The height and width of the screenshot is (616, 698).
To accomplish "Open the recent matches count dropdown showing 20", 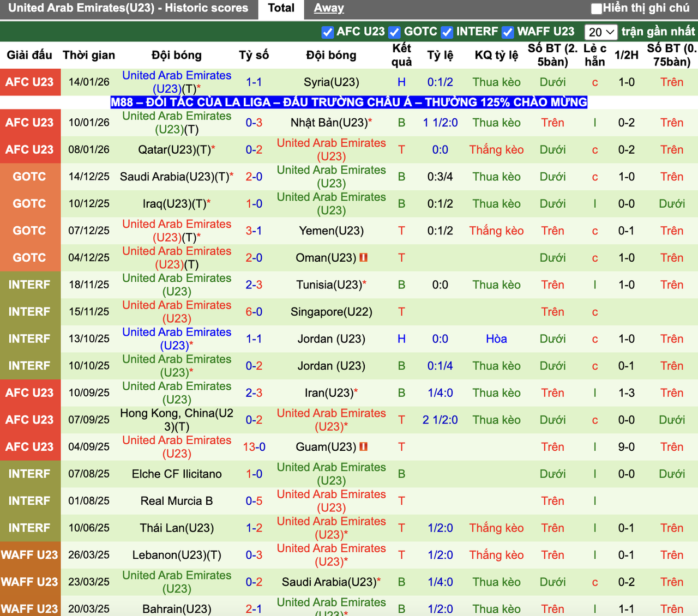I will (601, 32).
